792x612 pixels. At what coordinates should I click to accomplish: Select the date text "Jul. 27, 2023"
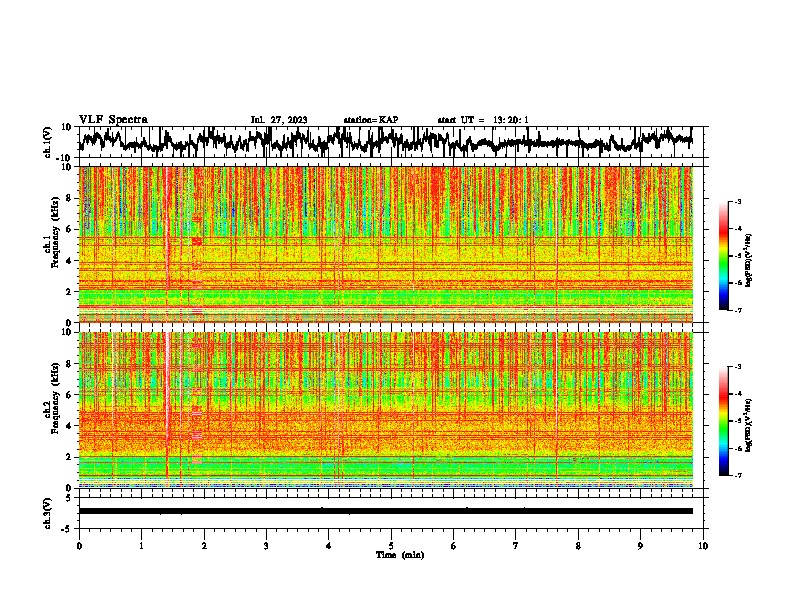pyautogui.click(x=279, y=120)
